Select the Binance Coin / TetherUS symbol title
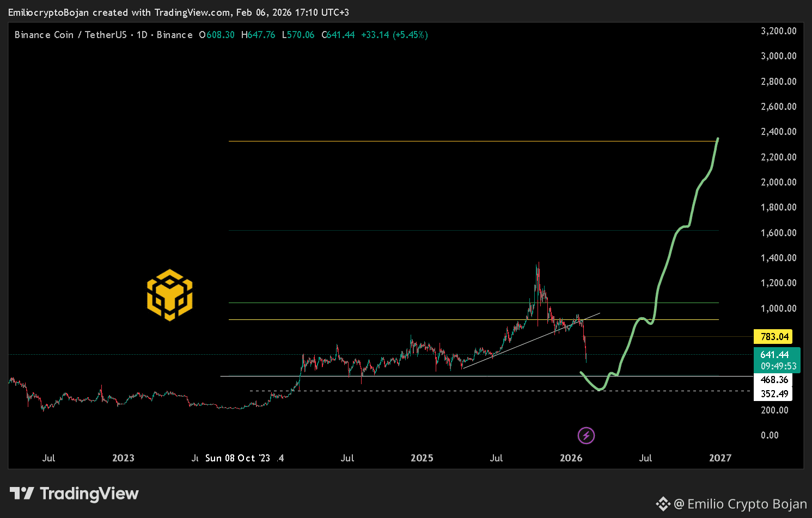812x518 pixels. click(71, 35)
